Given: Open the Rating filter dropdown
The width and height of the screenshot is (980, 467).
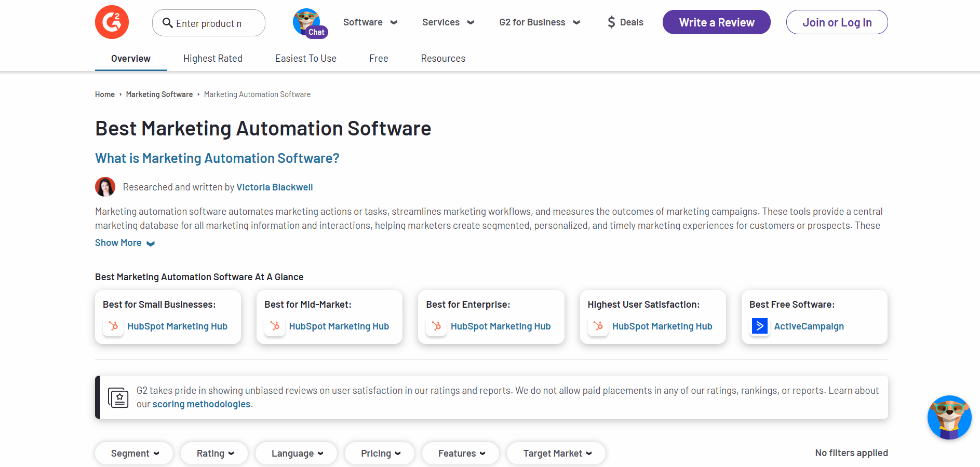Looking at the screenshot, I should [x=214, y=454].
